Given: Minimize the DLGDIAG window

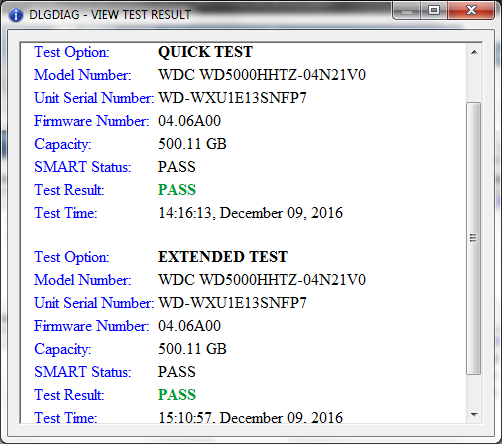Looking at the screenshot, I should click(407, 10).
